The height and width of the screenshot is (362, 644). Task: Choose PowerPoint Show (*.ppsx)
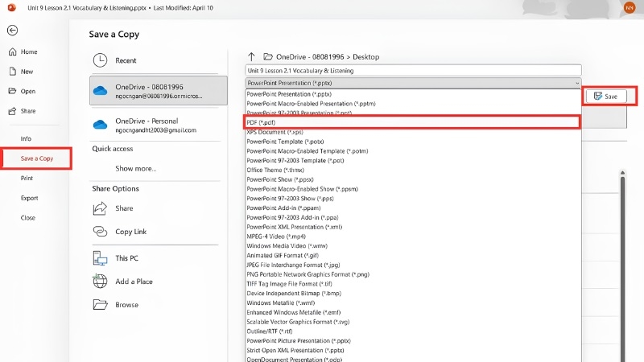pos(413,179)
